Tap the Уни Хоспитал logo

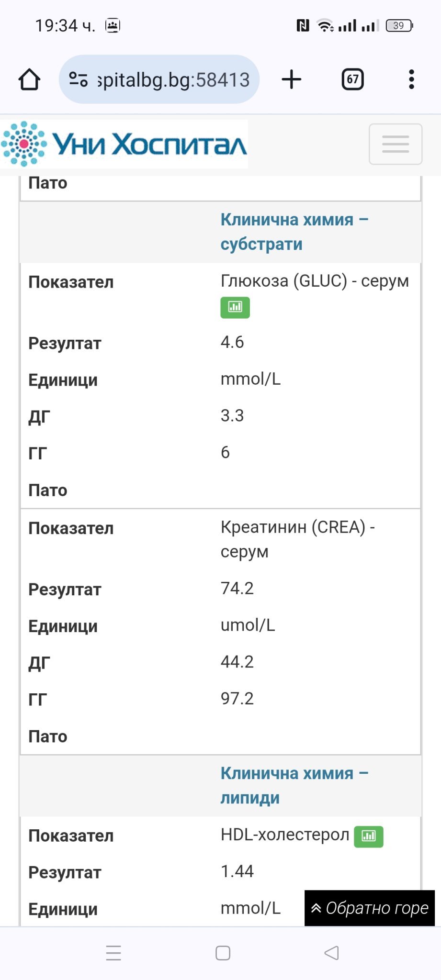124,144
